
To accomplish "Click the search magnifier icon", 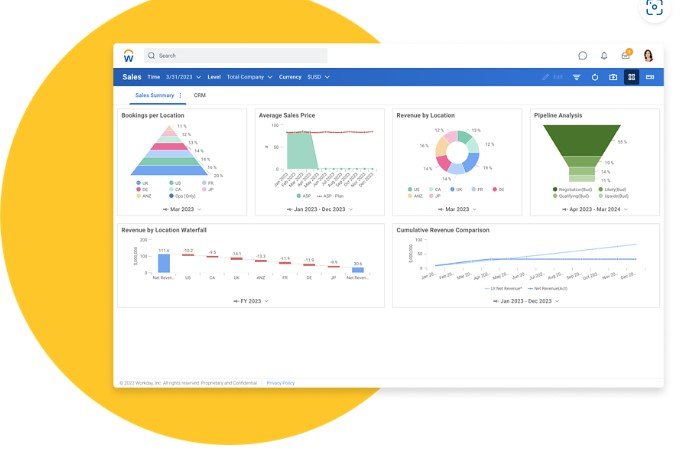I will (x=152, y=56).
